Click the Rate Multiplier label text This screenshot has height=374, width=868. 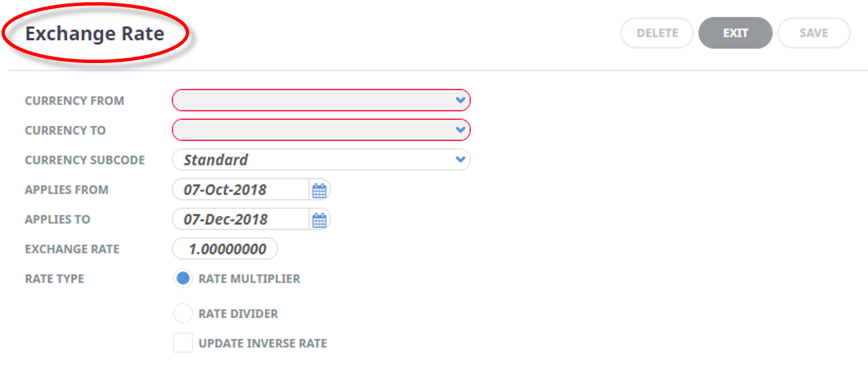click(x=250, y=278)
